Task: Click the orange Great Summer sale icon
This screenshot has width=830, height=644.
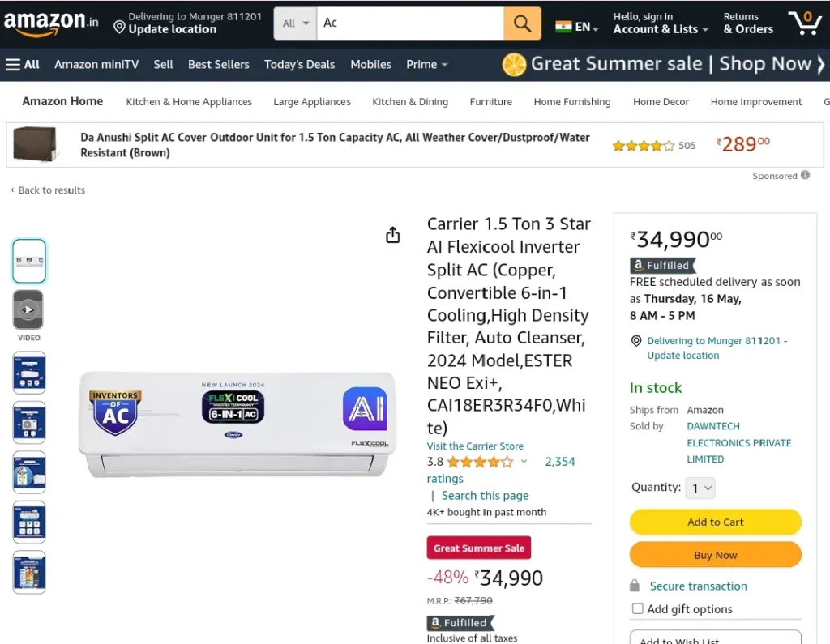Action: pos(513,65)
